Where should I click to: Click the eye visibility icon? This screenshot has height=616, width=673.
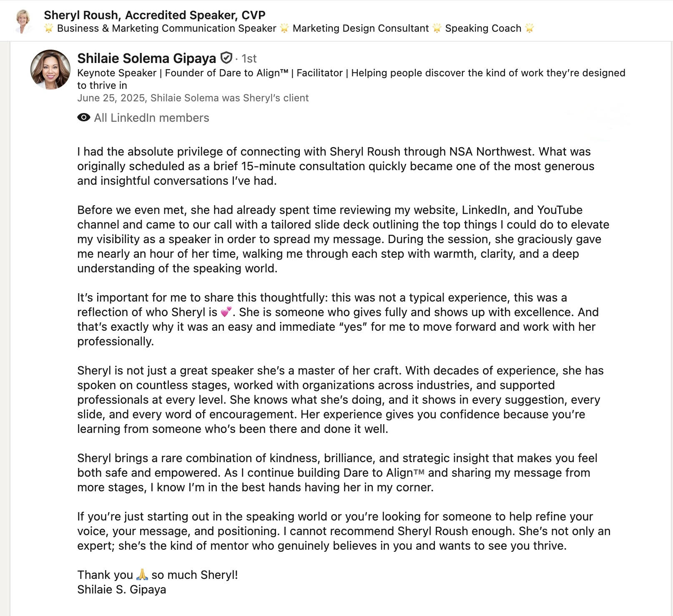84,118
